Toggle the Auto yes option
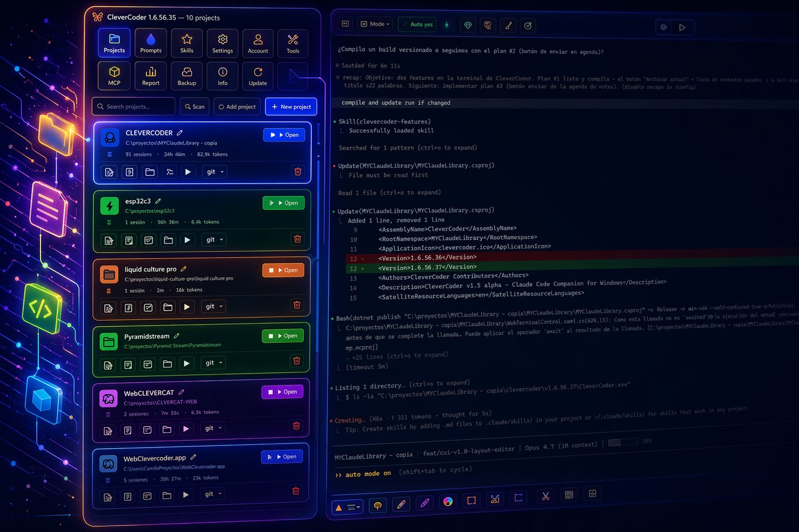The height and width of the screenshot is (532, 799). click(417, 25)
